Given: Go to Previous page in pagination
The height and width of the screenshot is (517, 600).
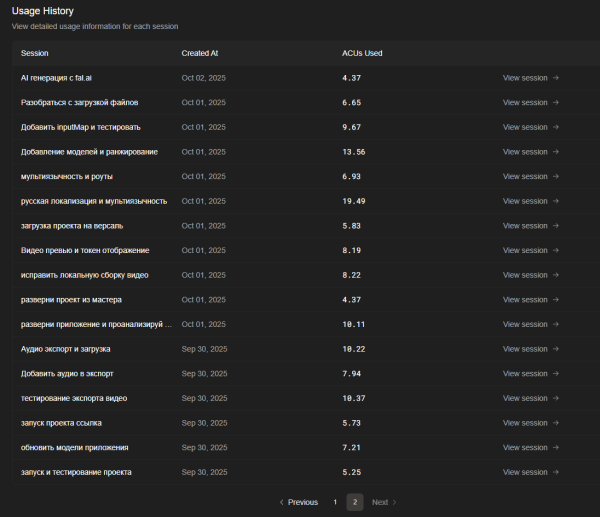Looking at the screenshot, I should 297,502.
